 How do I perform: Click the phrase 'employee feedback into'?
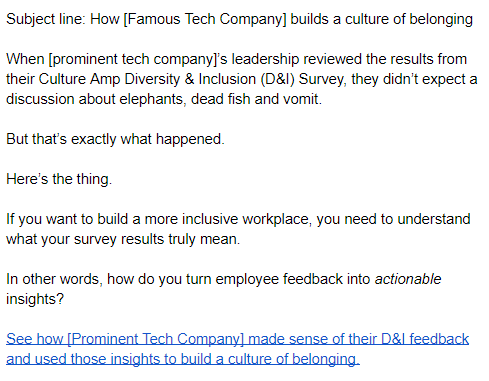coord(293,279)
